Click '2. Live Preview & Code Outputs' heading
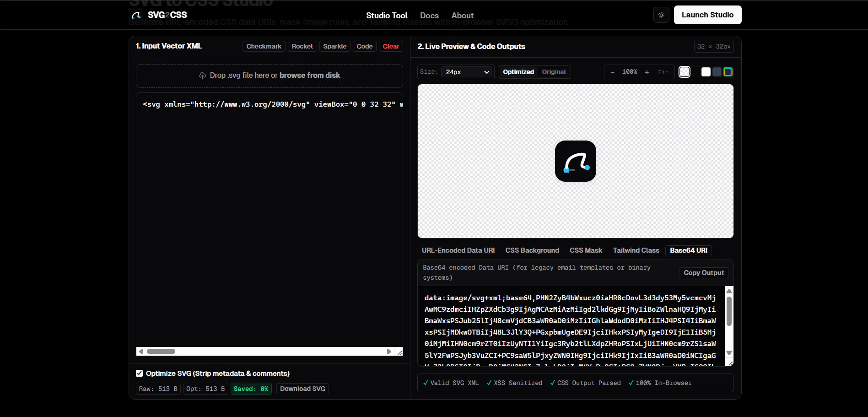The height and width of the screenshot is (417, 868). [x=471, y=47]
